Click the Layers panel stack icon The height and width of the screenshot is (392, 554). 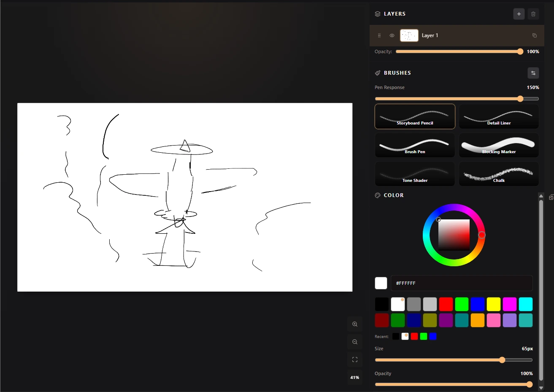point(377,14)
